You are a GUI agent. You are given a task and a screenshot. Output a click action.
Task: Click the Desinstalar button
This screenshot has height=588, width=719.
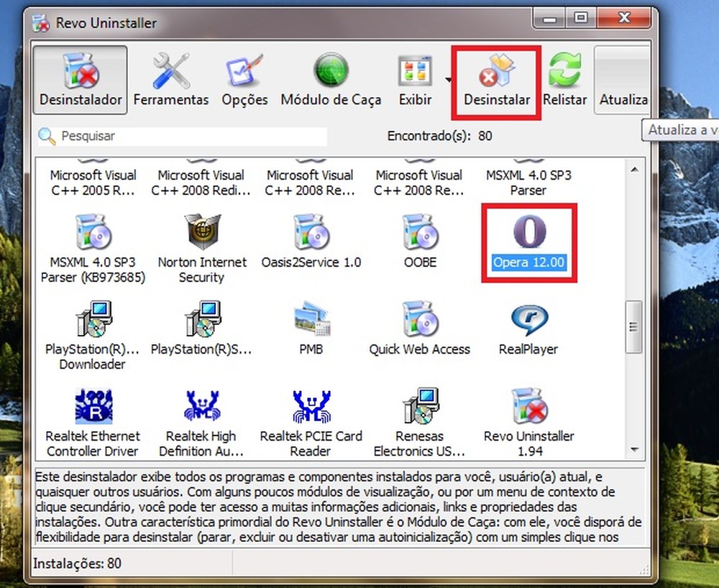click(x=497, y=83)
